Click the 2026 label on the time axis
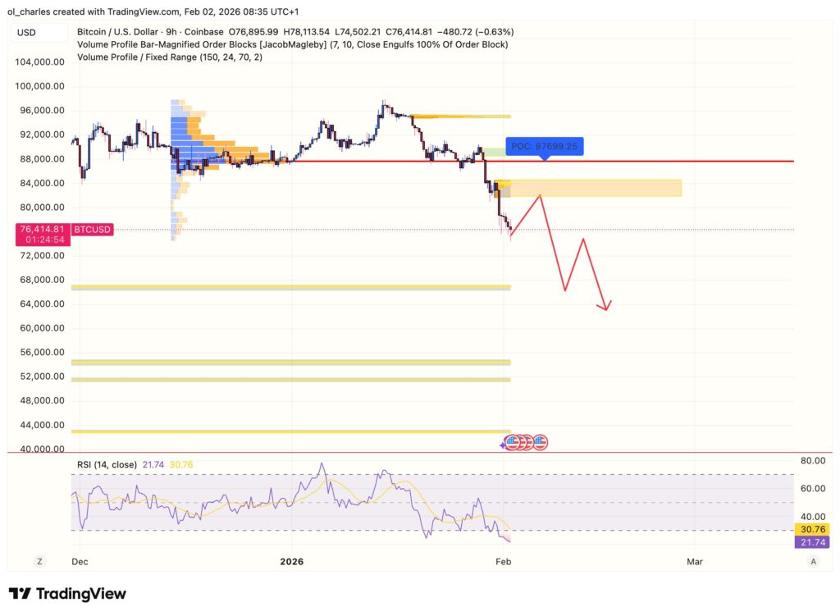The height and width of the screenshot is (616, 840). pos(291,562)
